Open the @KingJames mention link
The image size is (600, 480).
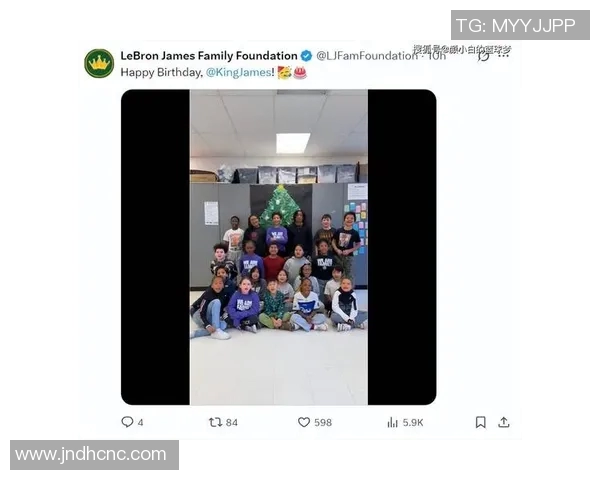(x=239, y=72)
